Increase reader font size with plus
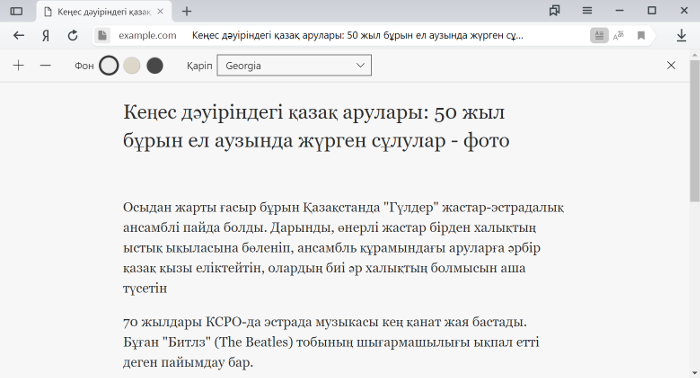This screenshot has width=700, height=378. [x=18, y=66]
